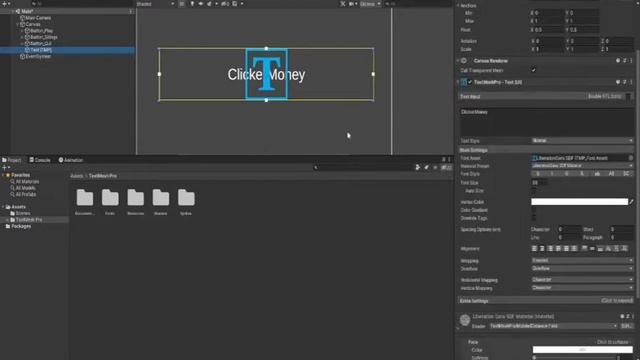Screen dimensions: 640x360
Task: Open Vertical Mapping dropdown
Action: [x=582, y=288]
